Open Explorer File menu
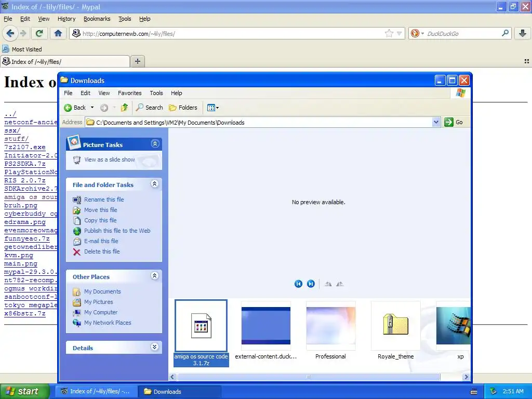The width and height of the screenshot is (532, 399). click(68, 93)
